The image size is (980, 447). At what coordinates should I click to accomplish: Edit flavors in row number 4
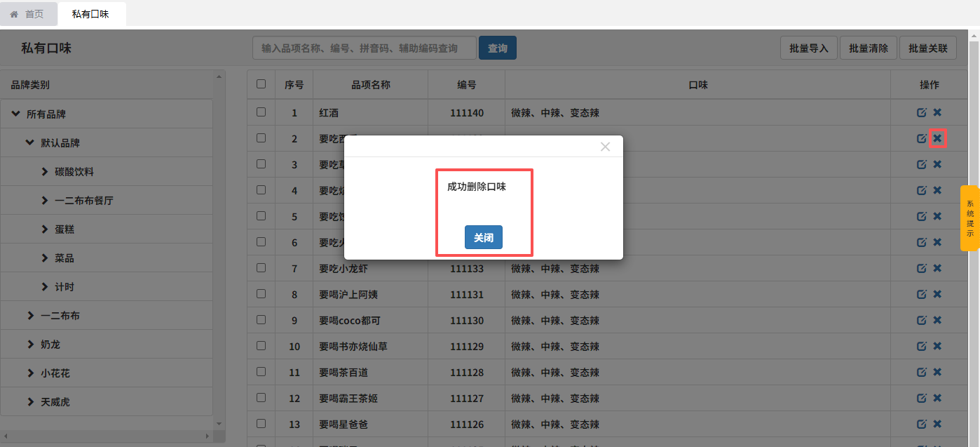(x=922, y=190)
